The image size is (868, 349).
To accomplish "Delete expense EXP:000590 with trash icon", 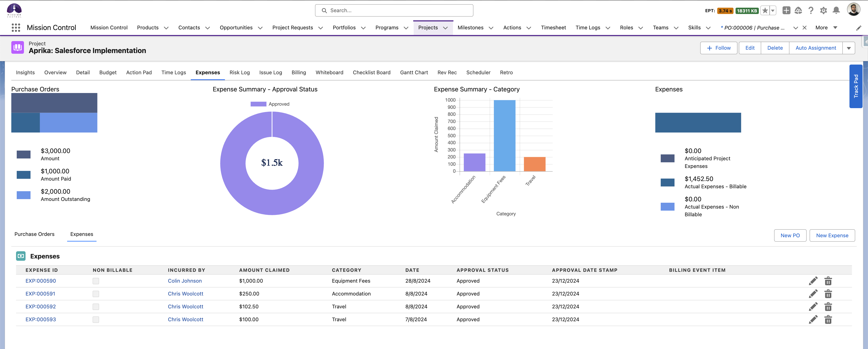I will point(828,281).
